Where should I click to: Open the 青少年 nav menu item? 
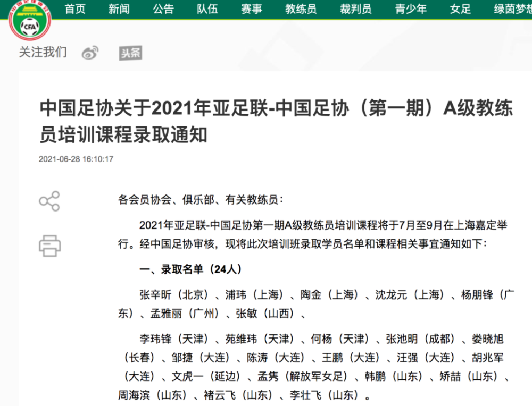[x=411, y=9]
